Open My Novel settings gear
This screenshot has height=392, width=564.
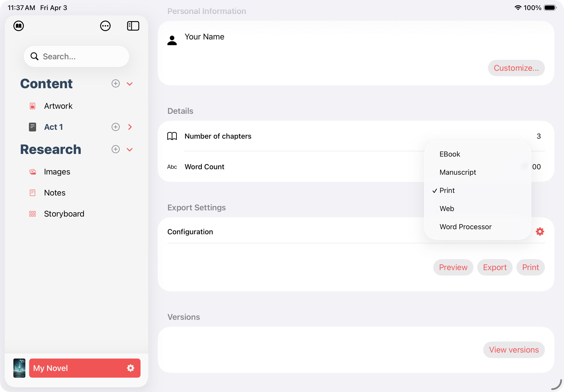(x=130, y=368)
